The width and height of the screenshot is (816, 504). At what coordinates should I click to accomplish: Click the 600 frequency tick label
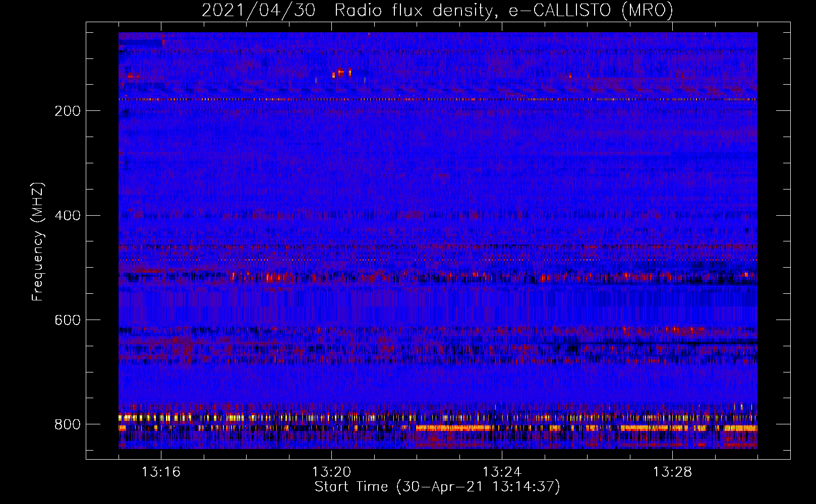pos(68,321)
